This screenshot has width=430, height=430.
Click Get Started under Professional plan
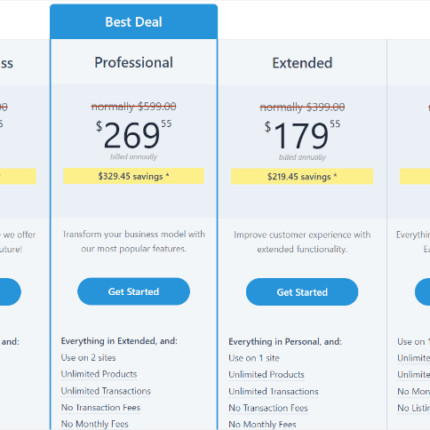pos(134,292)
